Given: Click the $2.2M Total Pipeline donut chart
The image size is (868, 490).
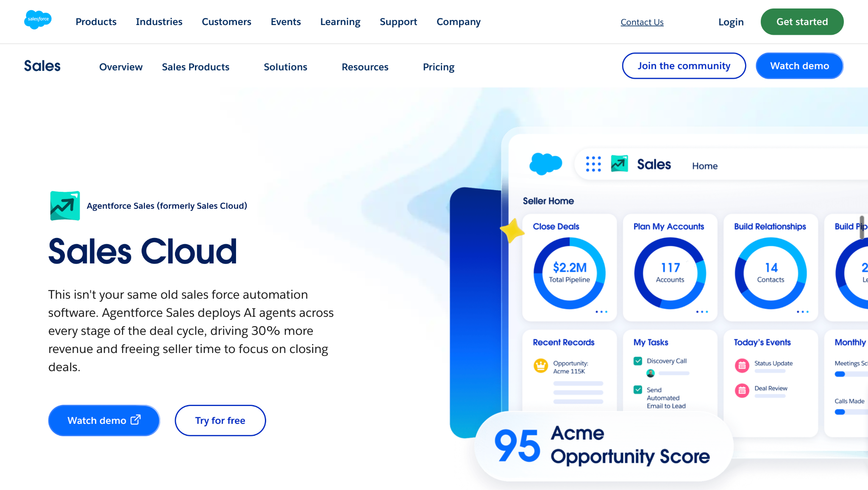Looking at the screenshot, I should tap(569, 273).
